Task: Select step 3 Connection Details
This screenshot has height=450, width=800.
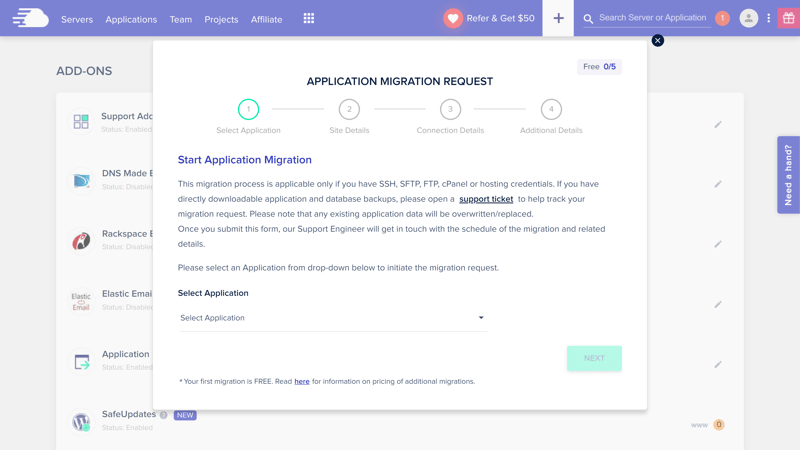Action: [x=451, y=109]
